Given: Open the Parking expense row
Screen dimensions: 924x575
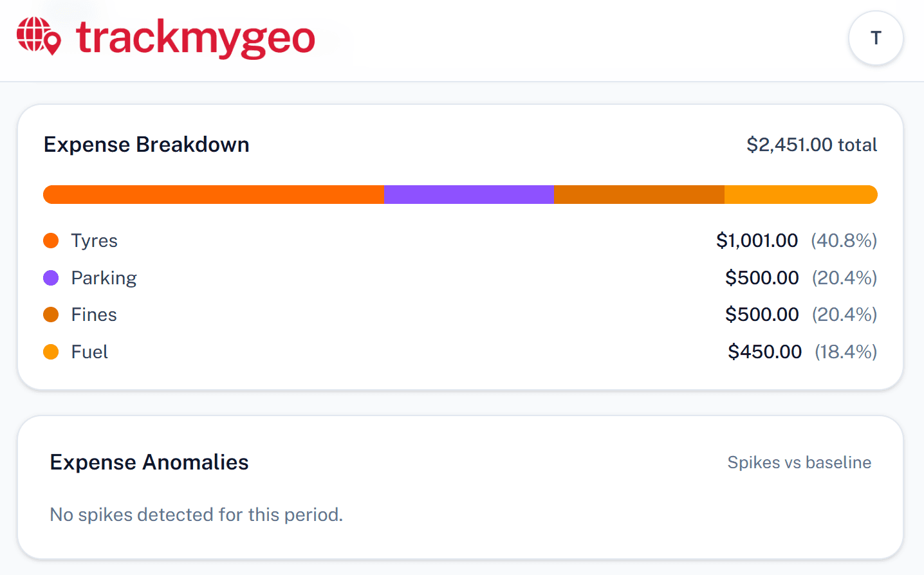Looking at the screenshot, I should point(104,277).
